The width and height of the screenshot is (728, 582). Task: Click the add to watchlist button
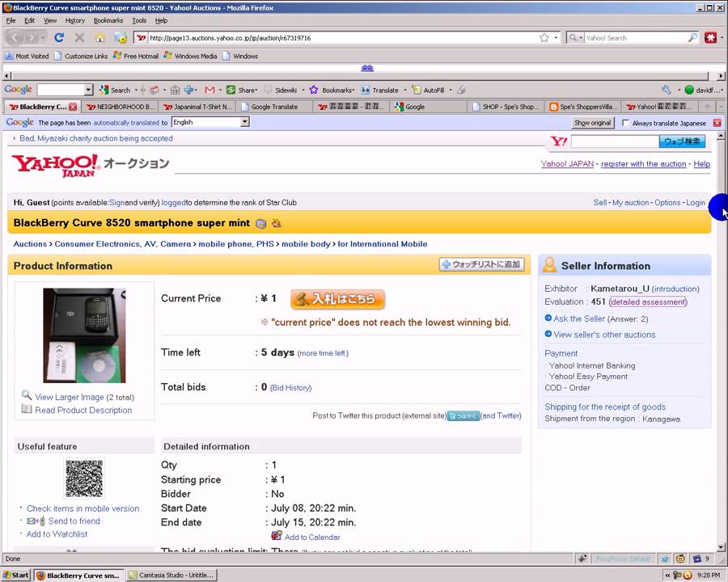coord(481,264)
